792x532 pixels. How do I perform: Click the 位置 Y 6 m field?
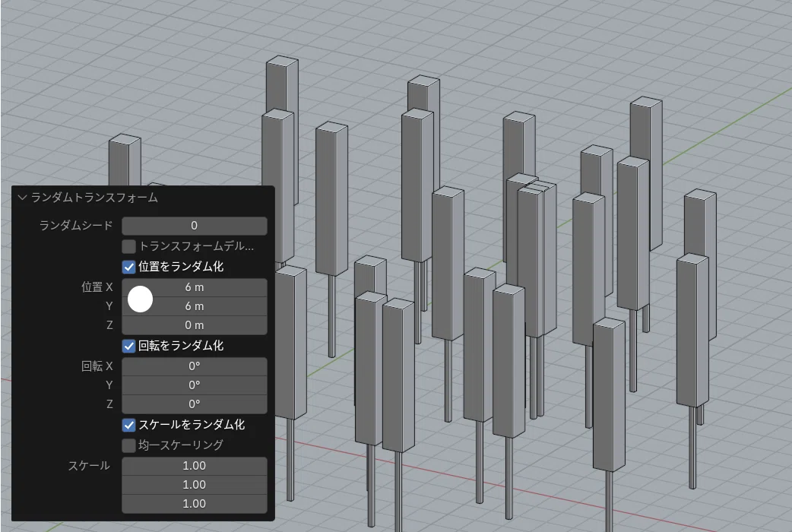(195, 306)
